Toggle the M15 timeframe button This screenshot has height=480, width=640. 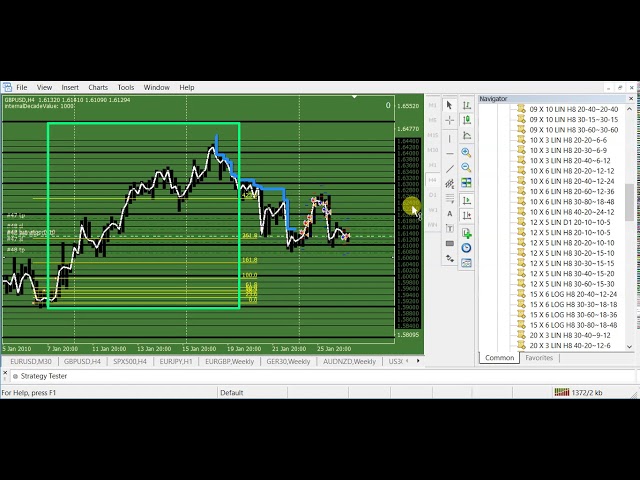coord(433,135)
